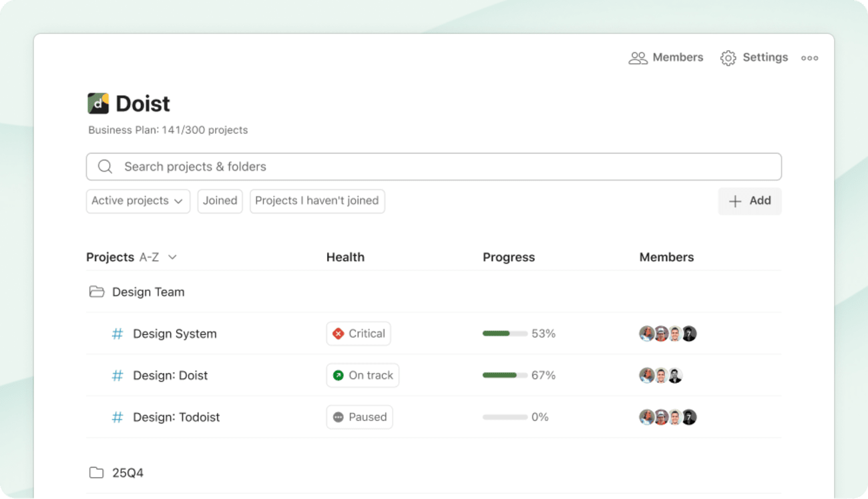The height and width of the screenshot is (499, 868).
Task: Click the Doist workspace logo icon
Action: coord(97,103)
